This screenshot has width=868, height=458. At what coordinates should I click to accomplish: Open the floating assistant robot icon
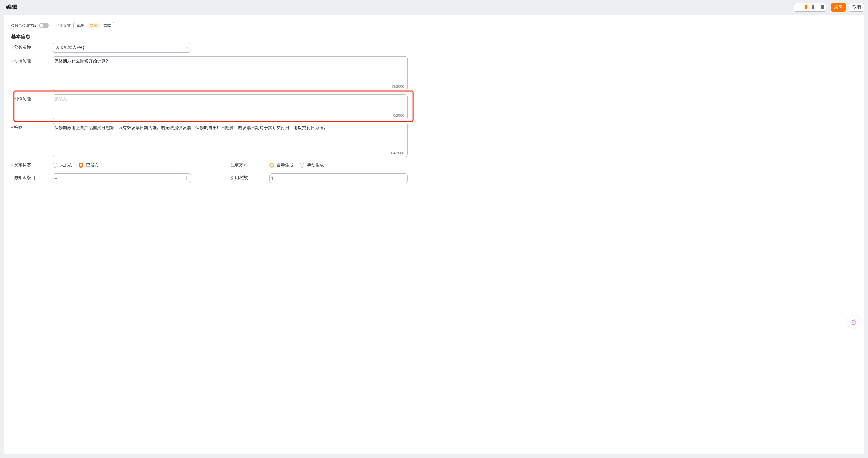click(853, 322)
